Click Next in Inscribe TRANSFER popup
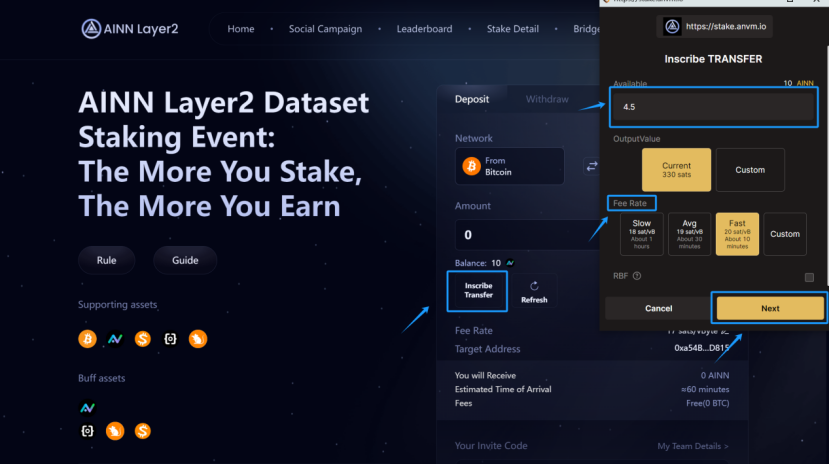The height and width of the screenshot is (465, 830). [x=770, y=308]
